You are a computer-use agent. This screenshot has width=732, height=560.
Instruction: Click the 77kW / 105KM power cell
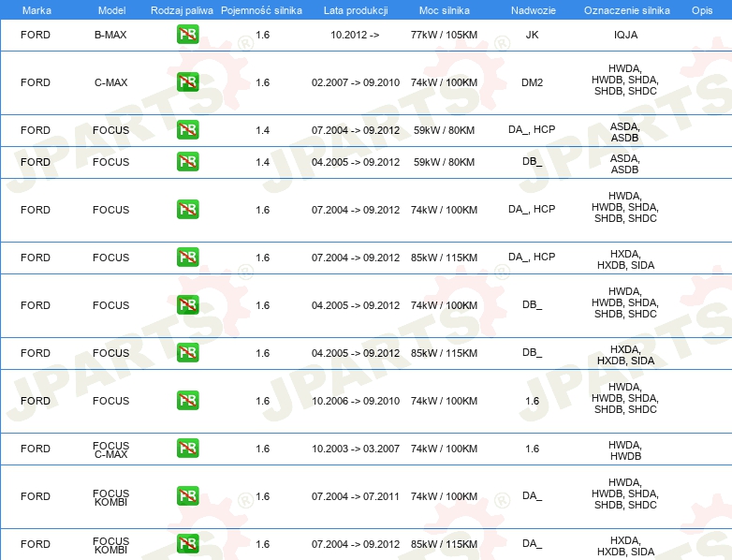pos(444,35)
